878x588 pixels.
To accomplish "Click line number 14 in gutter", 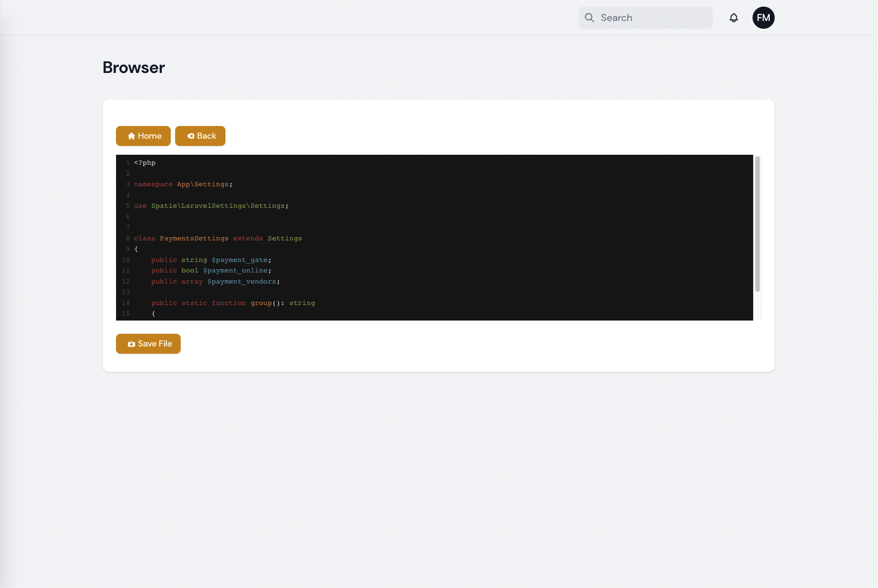I will coord(126,303).
